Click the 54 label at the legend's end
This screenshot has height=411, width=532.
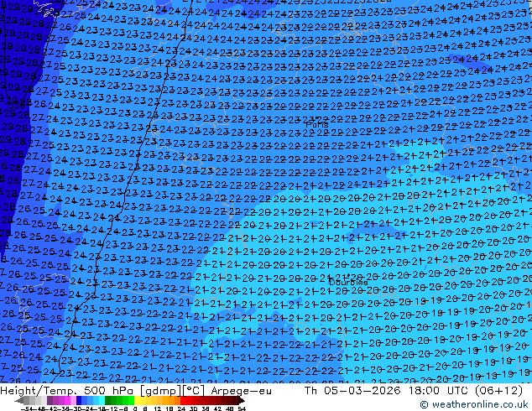[242, 408]
